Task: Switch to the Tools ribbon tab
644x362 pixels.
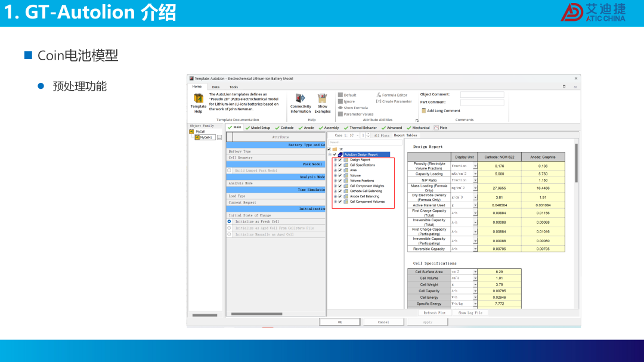Action: pos(234,87)
